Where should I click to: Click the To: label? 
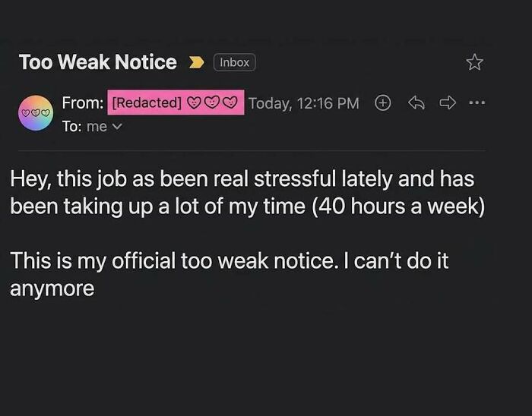coord(71,127)
